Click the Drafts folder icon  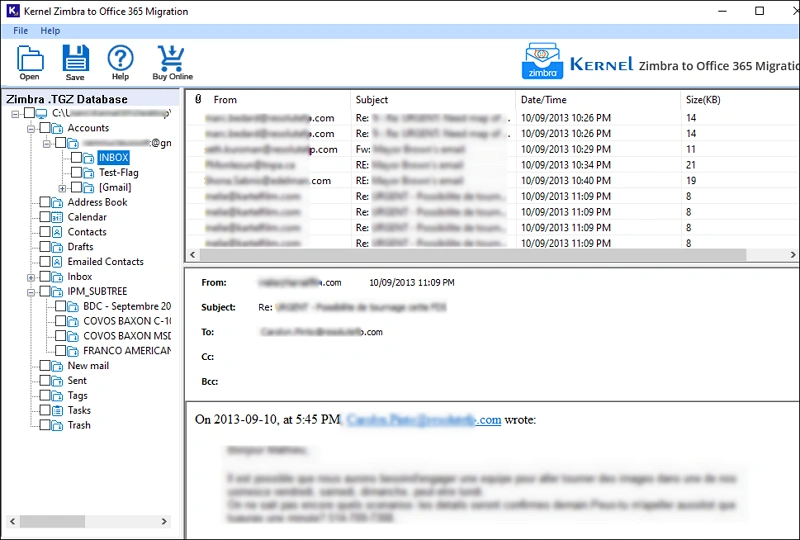tap(57, 247)
